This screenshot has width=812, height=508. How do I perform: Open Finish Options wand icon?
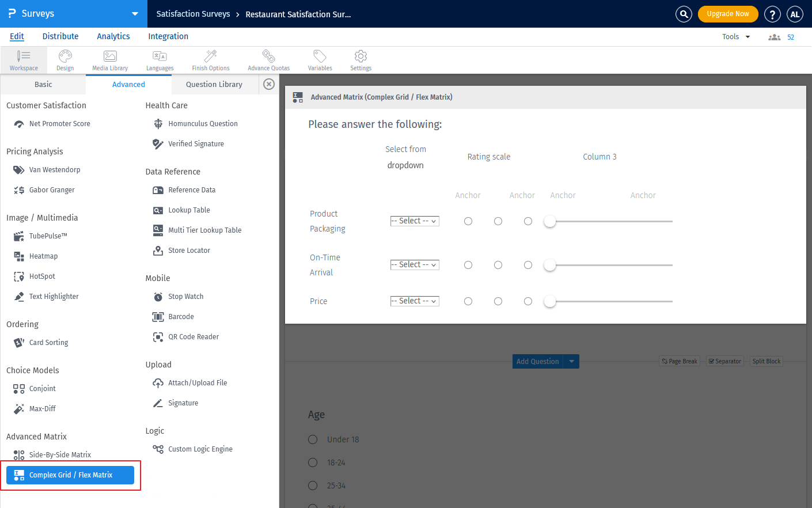211,56
